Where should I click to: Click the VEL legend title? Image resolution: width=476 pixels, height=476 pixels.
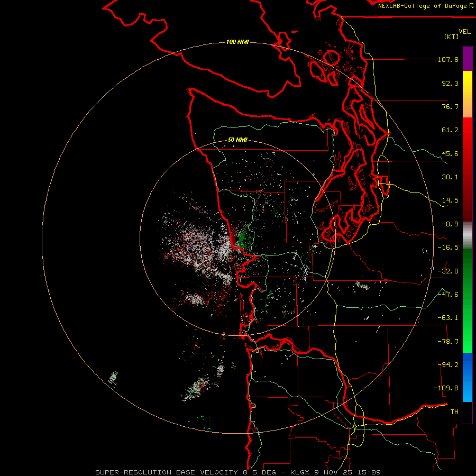[464, 32]
